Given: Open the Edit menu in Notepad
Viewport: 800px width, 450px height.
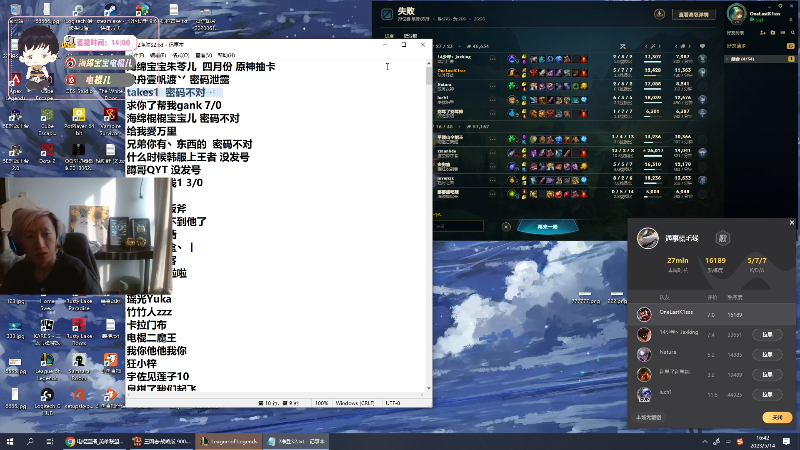Looking at the screenshot, I should coord(158,55).
